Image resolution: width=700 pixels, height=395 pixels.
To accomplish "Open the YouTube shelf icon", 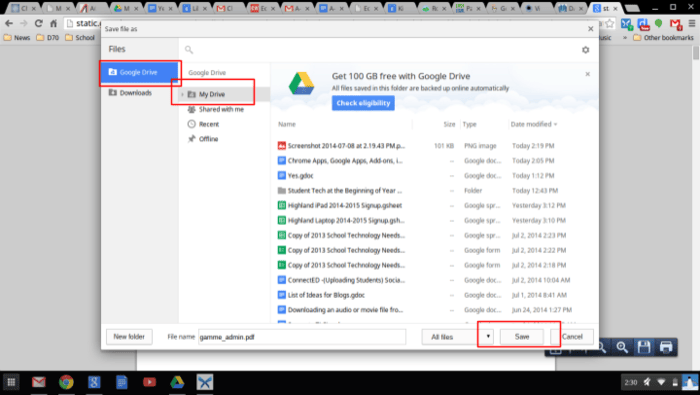I will point(149,382).
